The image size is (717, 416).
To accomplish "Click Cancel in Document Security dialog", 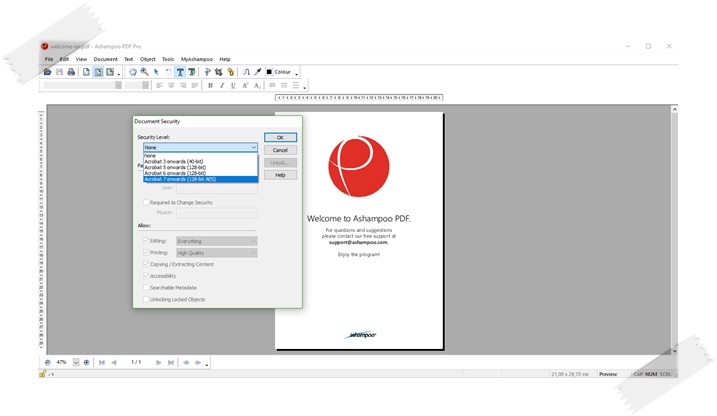I will [280, 150].
